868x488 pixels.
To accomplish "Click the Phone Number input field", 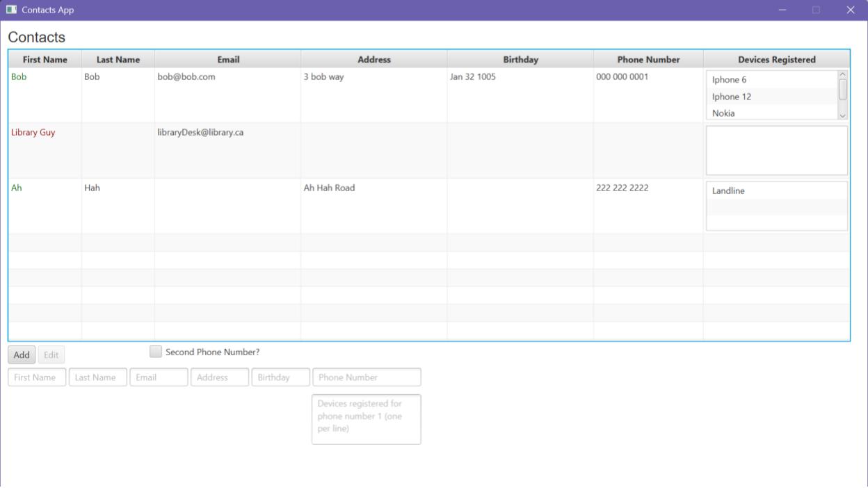I will point(367,377).
